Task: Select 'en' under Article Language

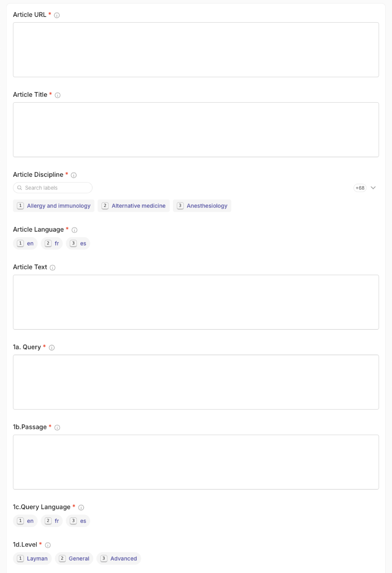Action: [x=25, y=243]
